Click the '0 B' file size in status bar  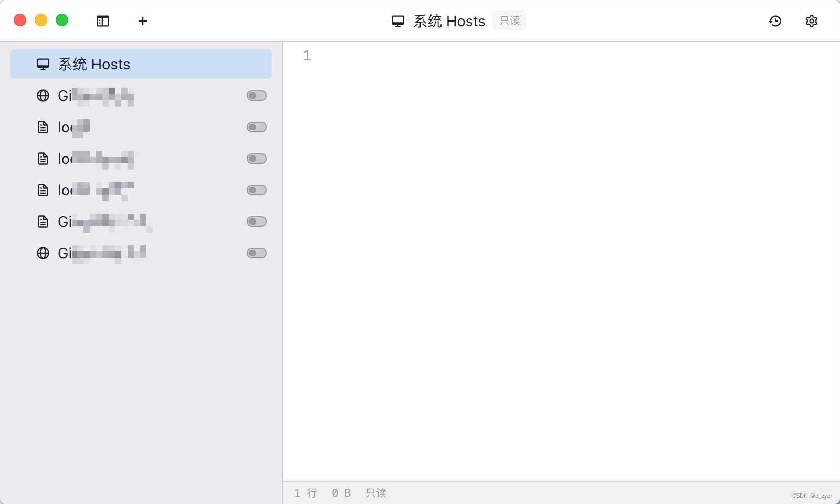coord(341,493)
